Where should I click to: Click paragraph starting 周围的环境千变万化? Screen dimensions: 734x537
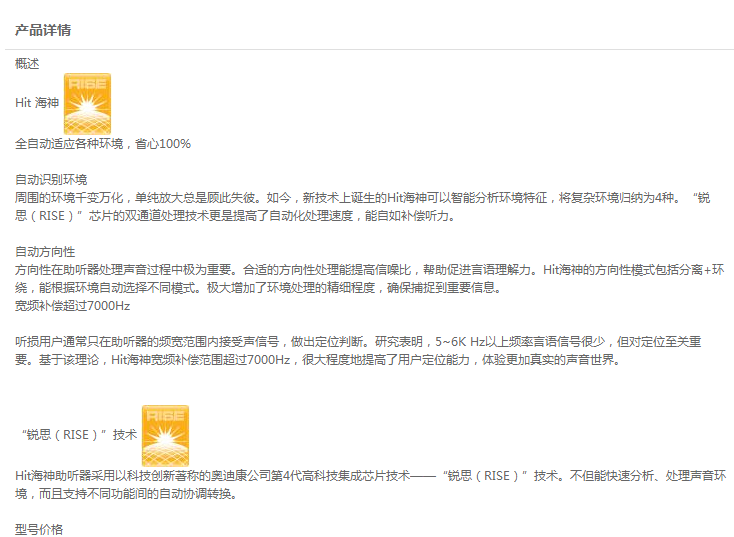click(363, 207)
